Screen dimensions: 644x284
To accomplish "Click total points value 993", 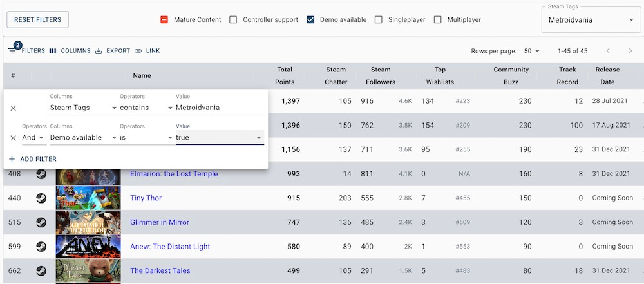I will pos(293,174).
